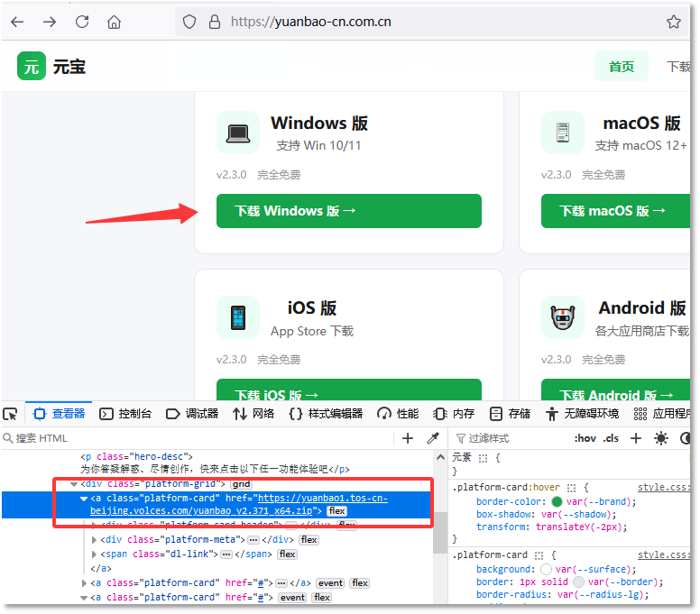Viewport: 700px width, 614px height.
Task: Click the document icon on the macOS card
Action: pyautogui.click(x=563, y=133)
